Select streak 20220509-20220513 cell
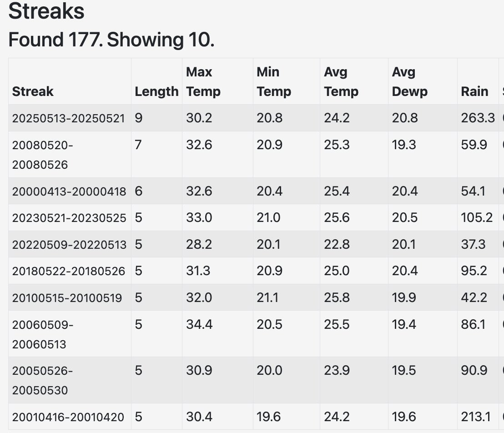 [69, 245]
